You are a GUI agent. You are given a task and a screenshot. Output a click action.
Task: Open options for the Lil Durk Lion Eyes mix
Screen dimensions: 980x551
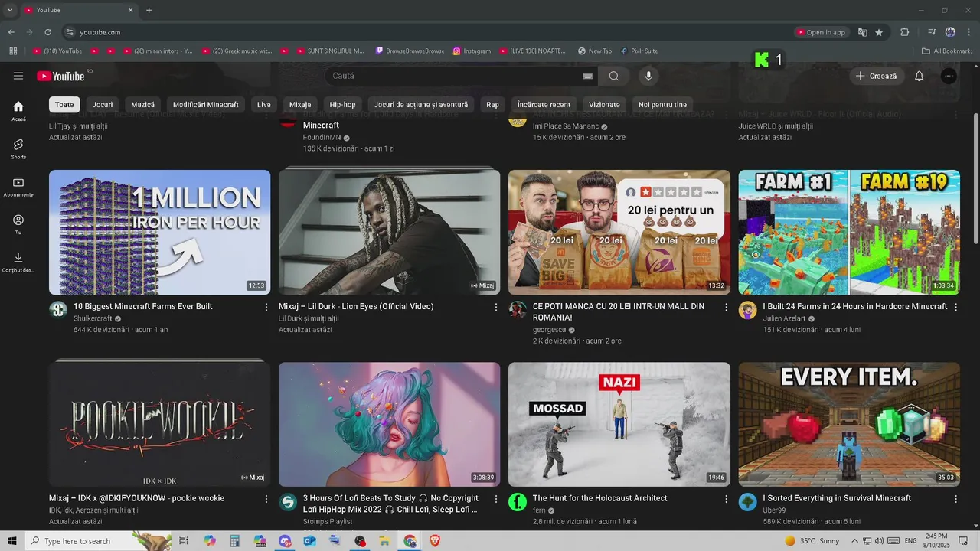pos(496,307)
